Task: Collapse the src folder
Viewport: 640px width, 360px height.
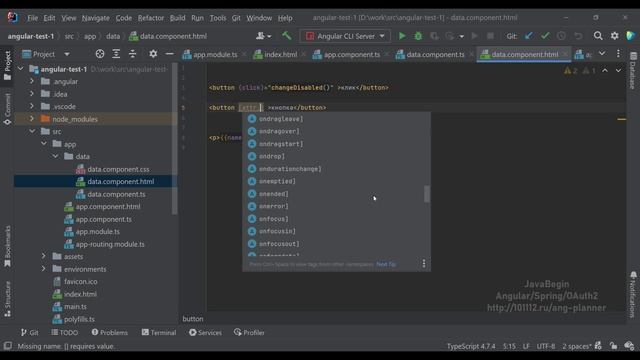Action: tap(32, 131)
